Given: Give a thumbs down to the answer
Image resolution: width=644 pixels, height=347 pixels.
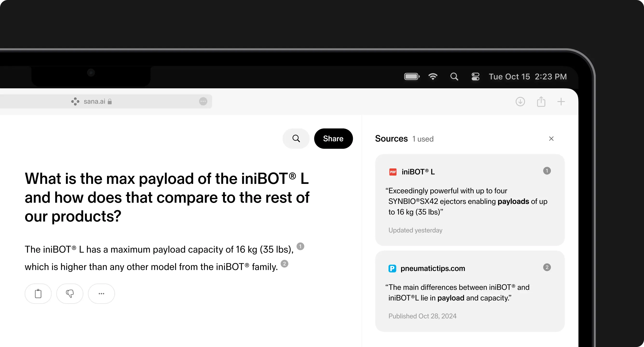Looking at the screenshot, I should tap(70, 293).
